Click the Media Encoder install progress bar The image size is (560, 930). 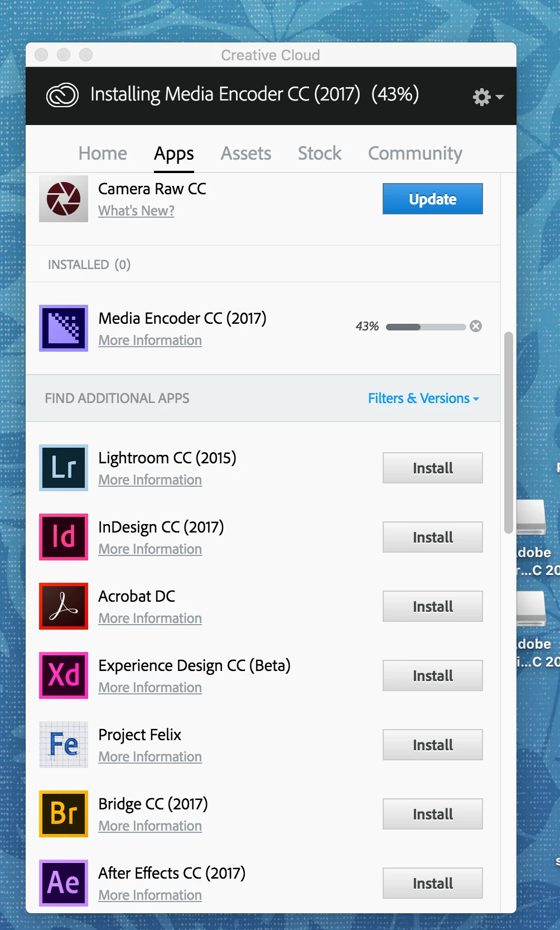(426, 327)
